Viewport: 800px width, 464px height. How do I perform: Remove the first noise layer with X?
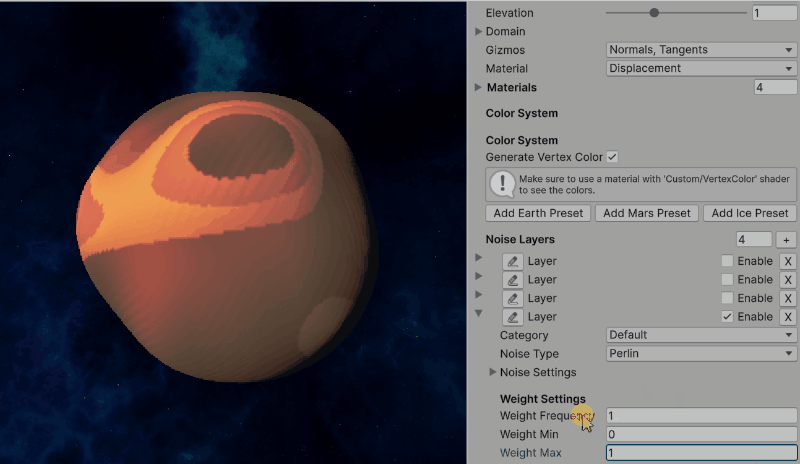click(787, 261)
